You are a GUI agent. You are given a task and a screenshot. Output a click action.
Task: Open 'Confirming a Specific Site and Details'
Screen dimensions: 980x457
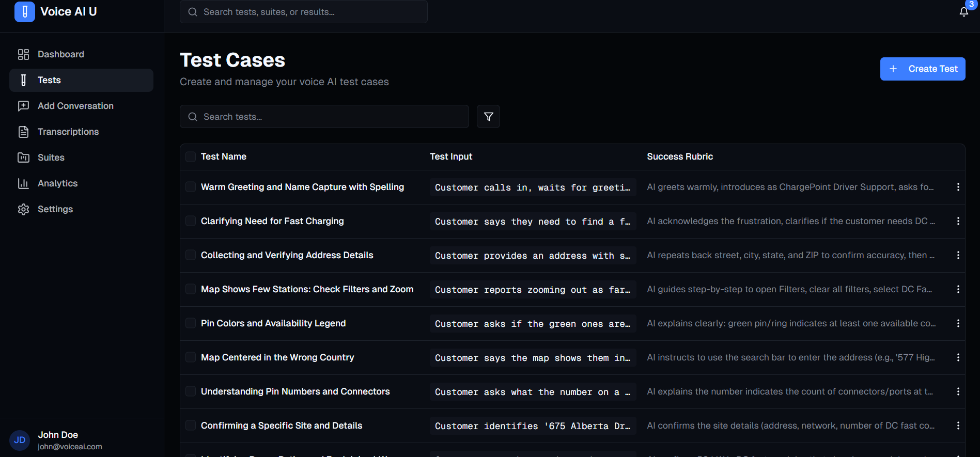tap(282, 426)
